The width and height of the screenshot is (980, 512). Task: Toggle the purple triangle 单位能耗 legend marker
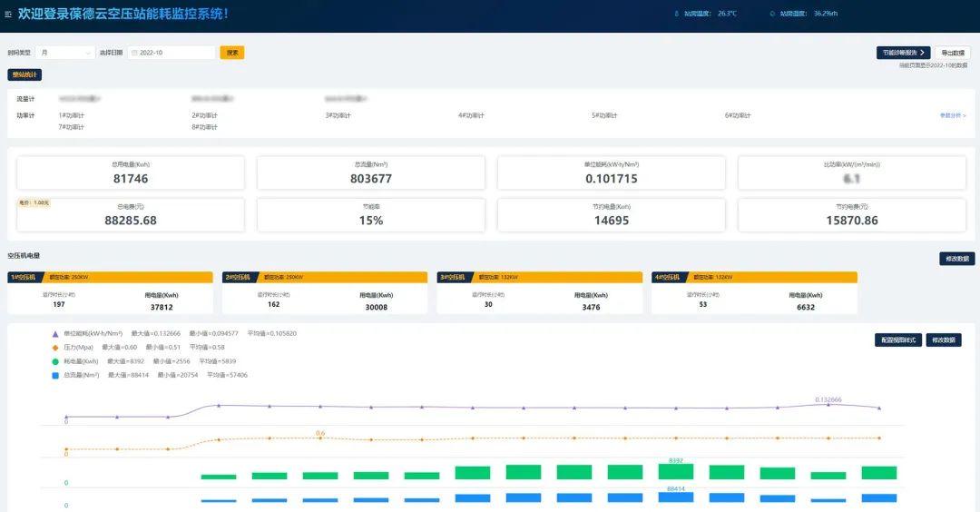tap(55, 334)
